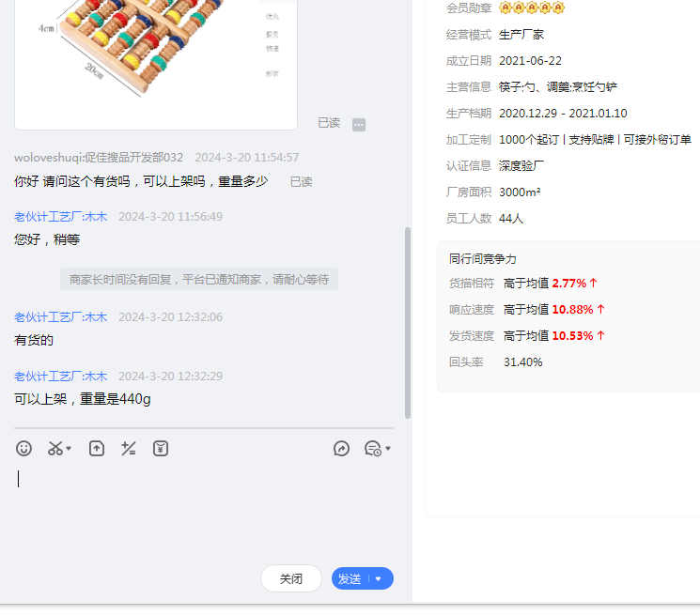The width and height of the screenshot is (700, 615).
Task: Click the 关闭 close button
Action: click(x=291, y=579)
